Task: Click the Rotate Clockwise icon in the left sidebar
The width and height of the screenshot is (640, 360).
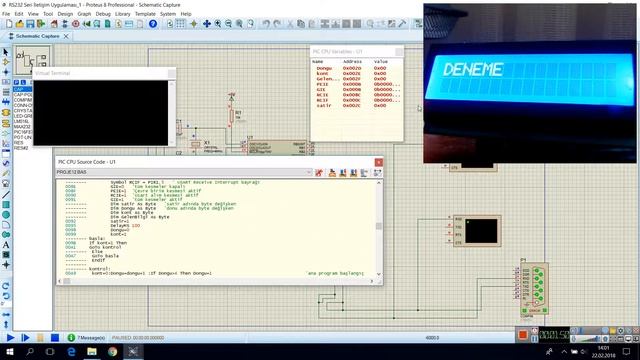Action: (6, 286)
